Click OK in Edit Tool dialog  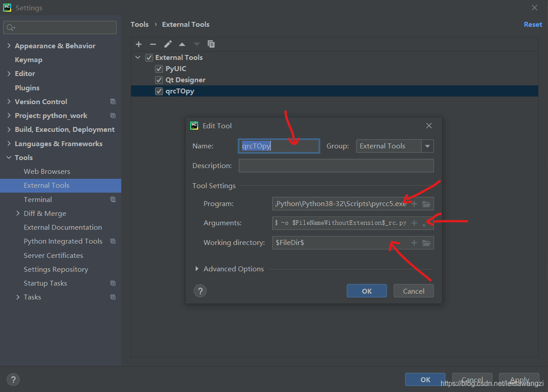click(x=367, y=291)
